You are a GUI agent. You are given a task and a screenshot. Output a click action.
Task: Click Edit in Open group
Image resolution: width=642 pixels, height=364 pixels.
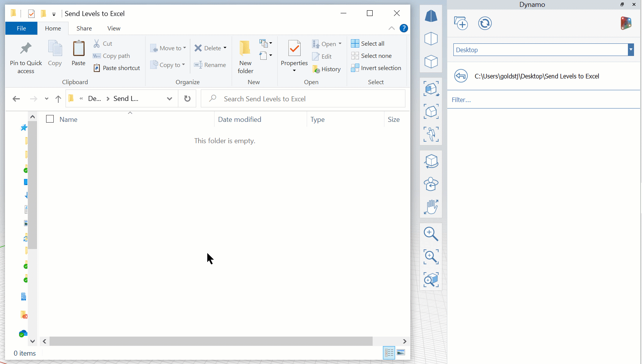point(322,56)
